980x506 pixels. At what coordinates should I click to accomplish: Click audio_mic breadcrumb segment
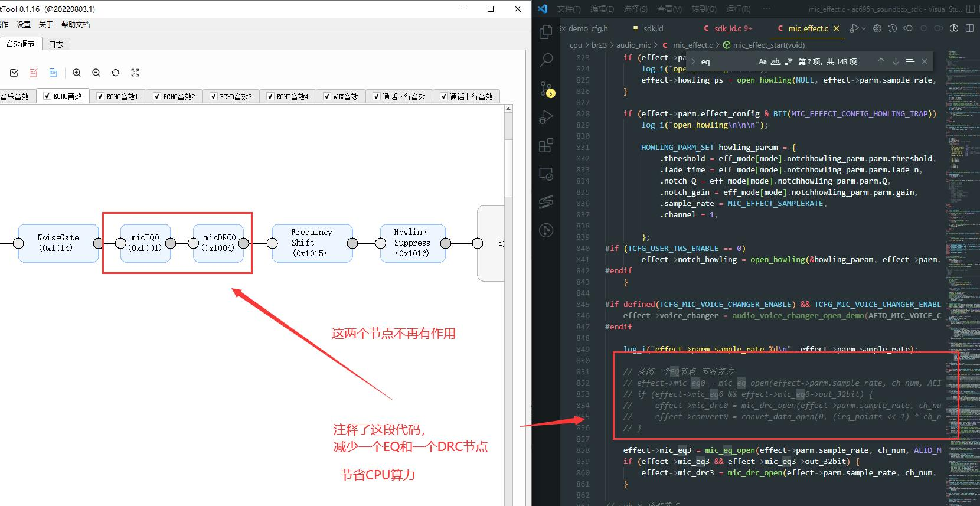click(x=633, y=45)
